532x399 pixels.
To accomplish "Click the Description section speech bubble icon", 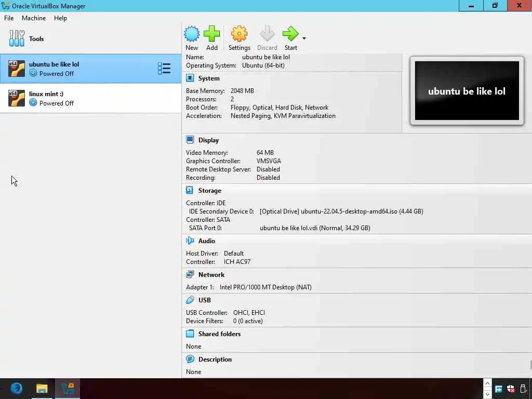I will coord(190,360).
